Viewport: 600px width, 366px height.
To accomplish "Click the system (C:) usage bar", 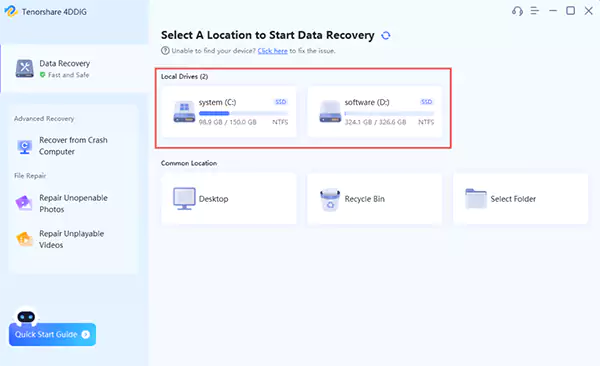I will click(243, 113).
